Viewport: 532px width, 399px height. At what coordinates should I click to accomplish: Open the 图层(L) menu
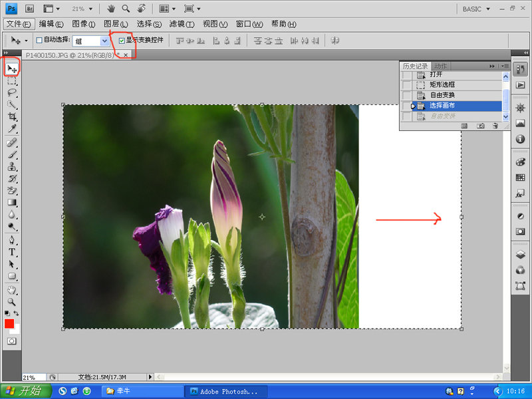[x=116, y=24]
